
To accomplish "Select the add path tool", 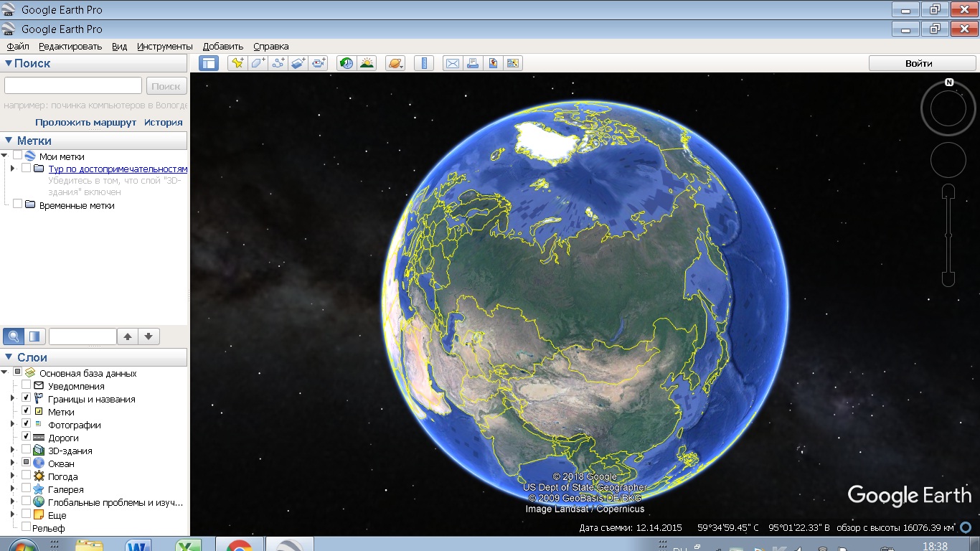I will point(278,63).
